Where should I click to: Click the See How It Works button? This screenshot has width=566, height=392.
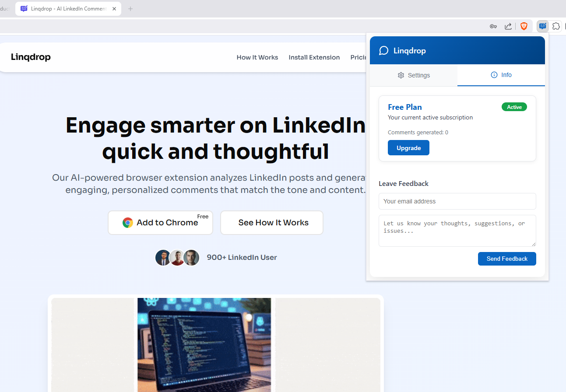(x=272, y=223)
